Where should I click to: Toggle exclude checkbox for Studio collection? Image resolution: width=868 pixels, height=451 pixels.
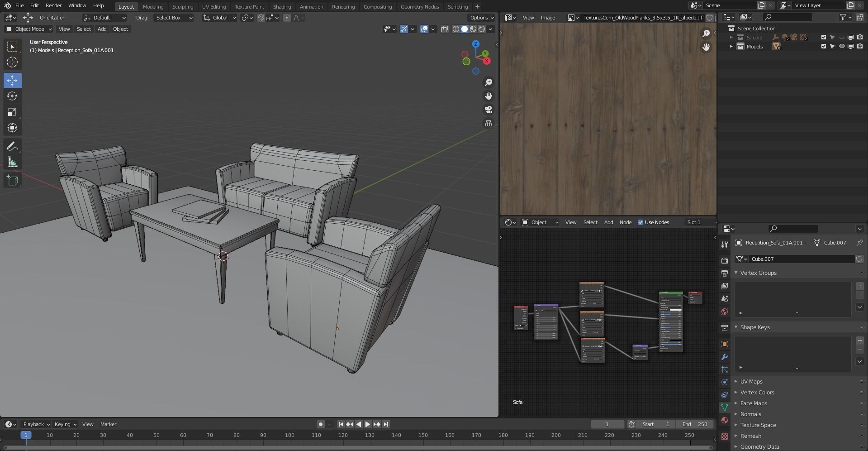[823, 38]
